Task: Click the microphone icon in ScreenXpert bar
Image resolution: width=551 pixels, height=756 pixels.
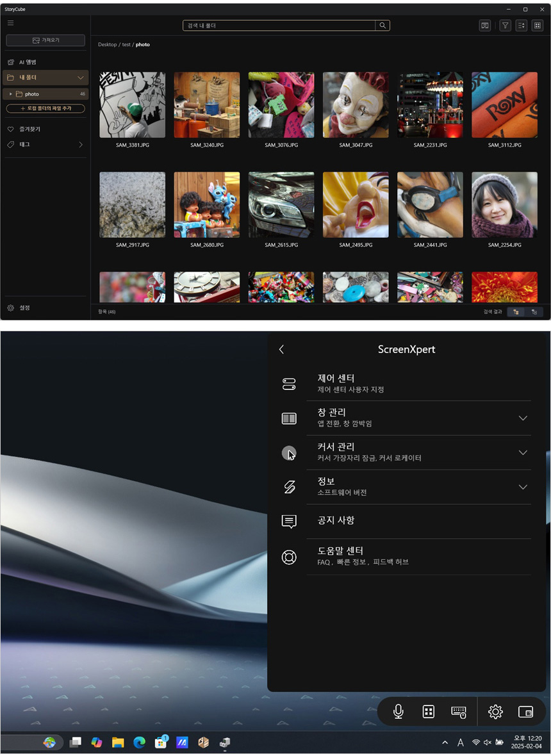Action: click(x=398, y=712)
